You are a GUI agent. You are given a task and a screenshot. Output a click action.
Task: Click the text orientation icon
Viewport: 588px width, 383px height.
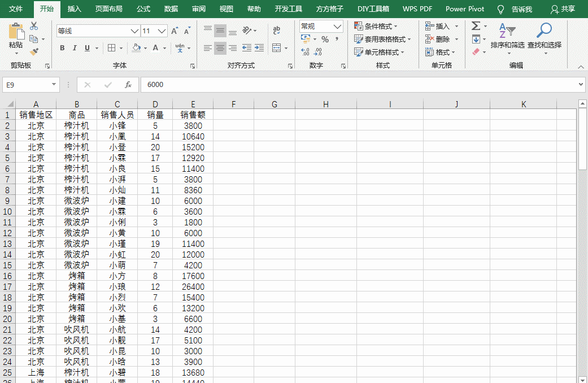point(247,31)
